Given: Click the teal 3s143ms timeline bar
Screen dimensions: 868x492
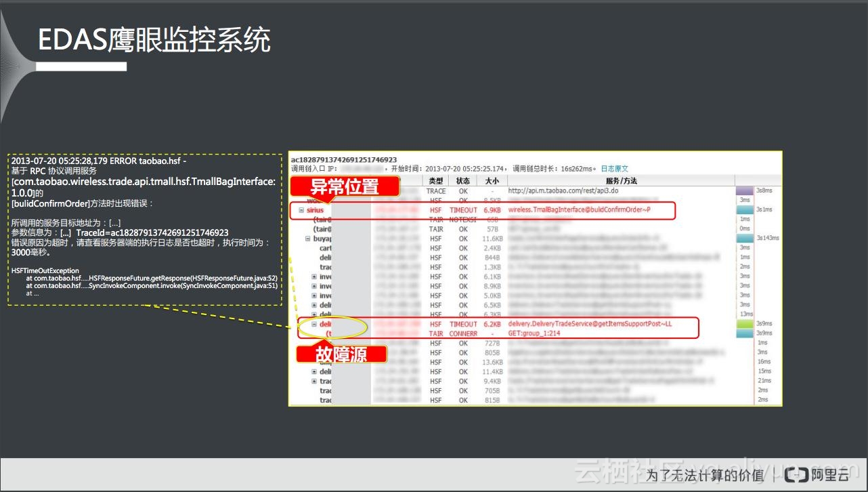Looking at the screenshot, I should pyautogui.click(x=744, y=238).
